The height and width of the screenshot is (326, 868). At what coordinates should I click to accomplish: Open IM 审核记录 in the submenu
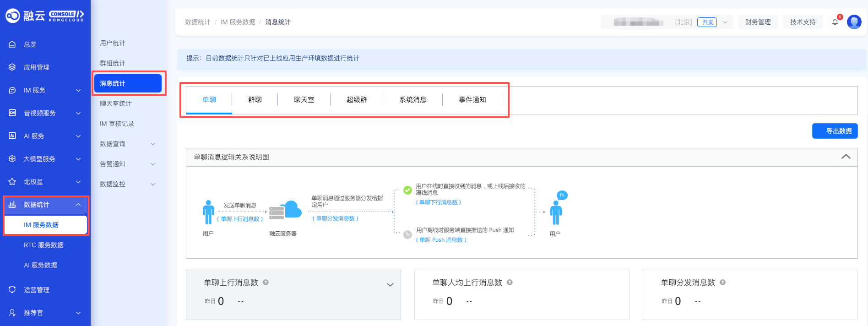click(x=117, y=124)
